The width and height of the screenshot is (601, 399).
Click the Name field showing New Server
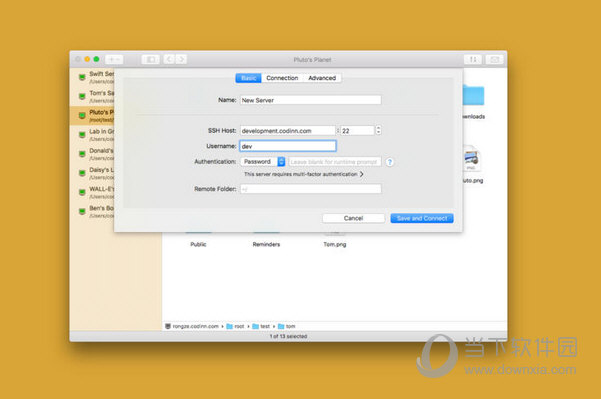(x=311, y=100)
